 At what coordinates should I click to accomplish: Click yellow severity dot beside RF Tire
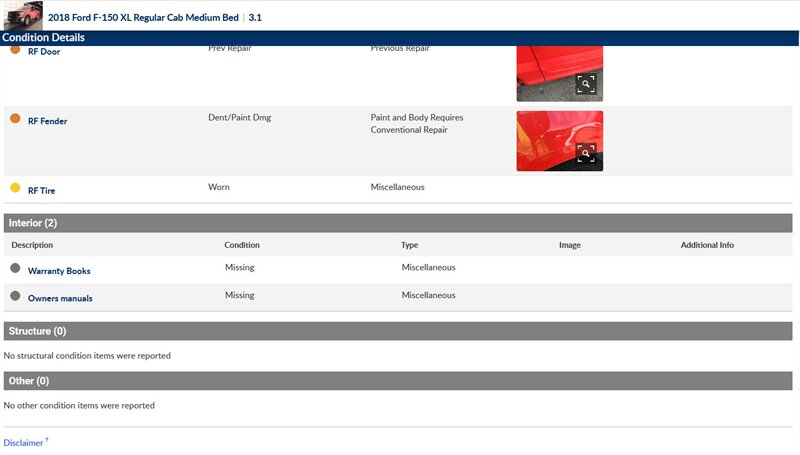click(x=15, y=188)
